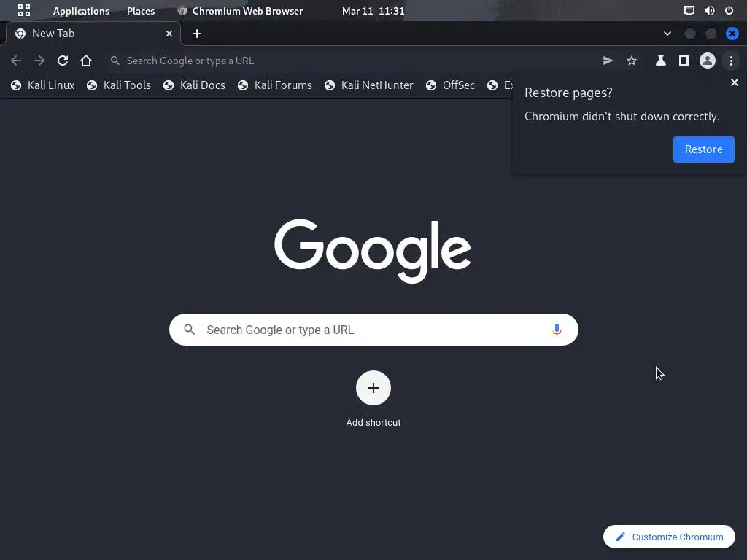747x560 pixels.
Task: Click the activities grid icon
Action: [x=24, y=10]
